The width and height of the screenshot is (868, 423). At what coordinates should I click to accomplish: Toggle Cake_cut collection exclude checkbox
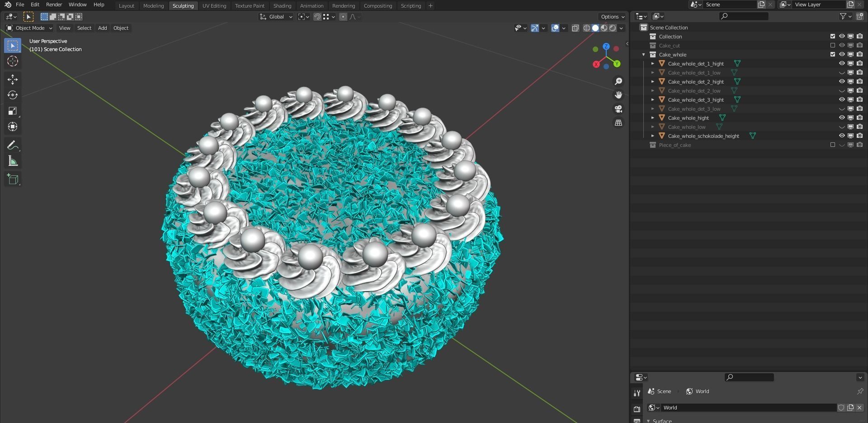833,46
